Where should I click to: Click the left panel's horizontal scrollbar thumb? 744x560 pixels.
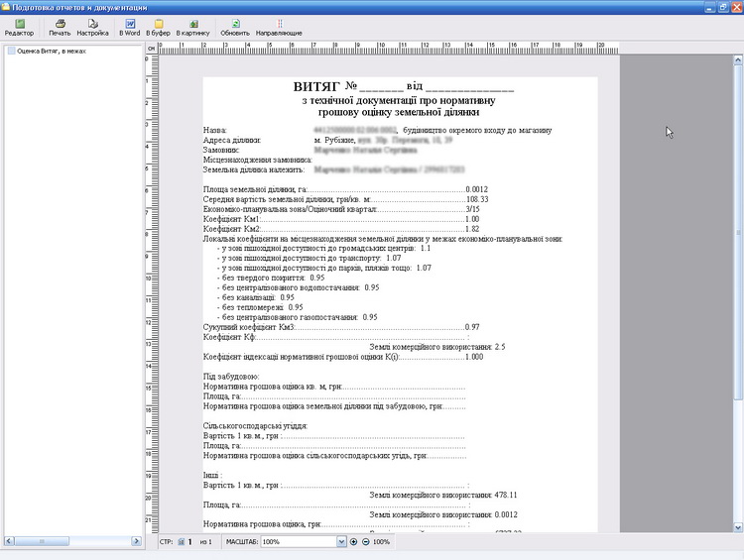42,541
